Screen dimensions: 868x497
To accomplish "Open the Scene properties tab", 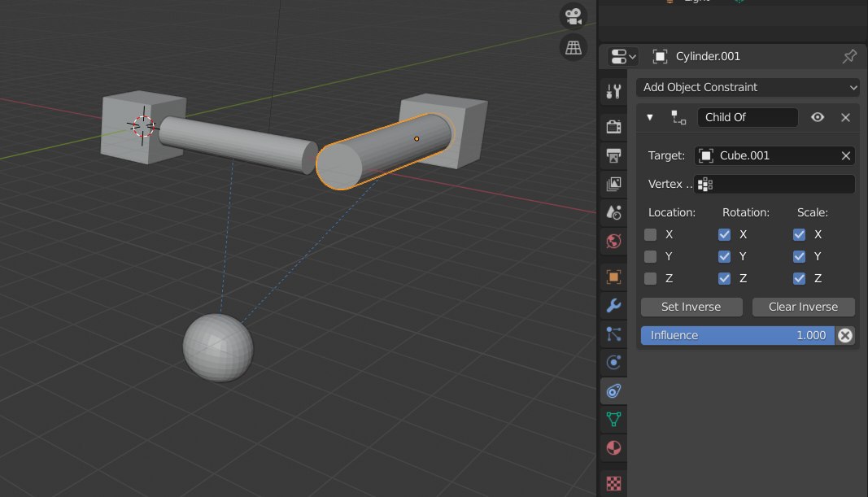I will coord(613,212).
